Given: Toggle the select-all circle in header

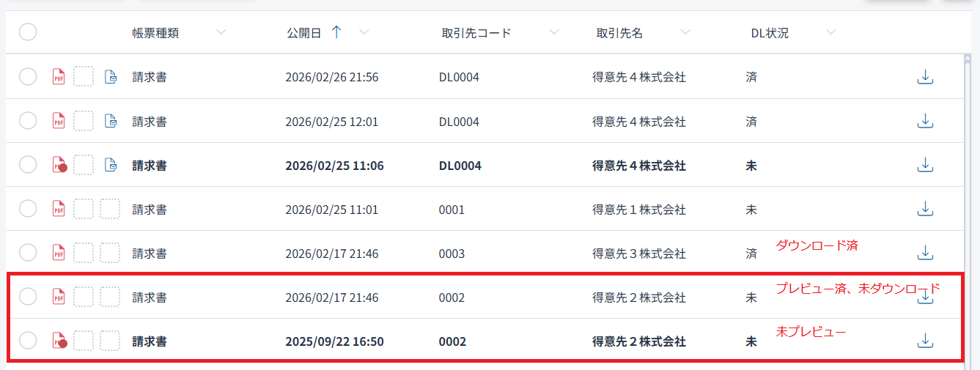Looking at the screenshot, I should point(28,32).
